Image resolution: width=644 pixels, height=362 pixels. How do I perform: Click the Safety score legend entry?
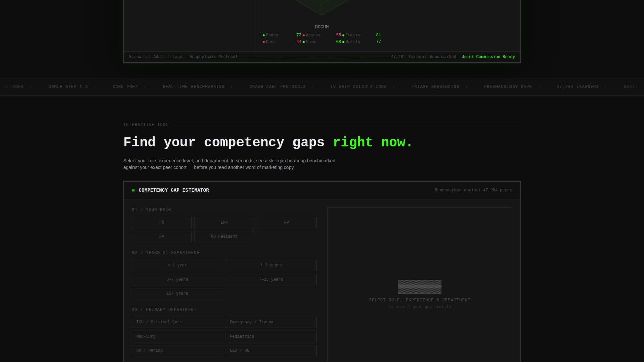(362, 42)
